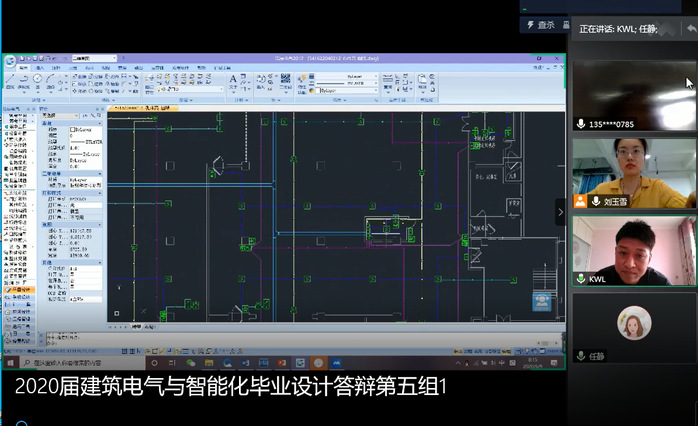Expand the participant panel arrow
The height and width of the screenshot is (426, 698).
pos(560,212)
